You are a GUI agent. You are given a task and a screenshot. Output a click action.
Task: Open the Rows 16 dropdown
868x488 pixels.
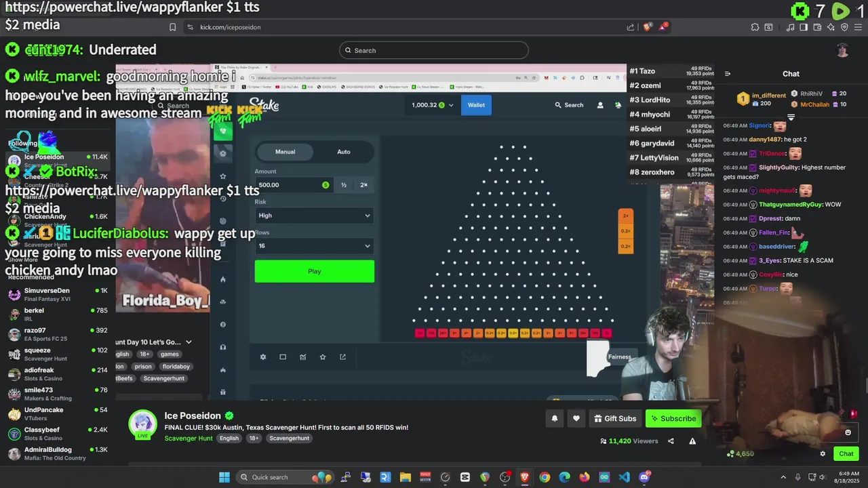point(314,246)
